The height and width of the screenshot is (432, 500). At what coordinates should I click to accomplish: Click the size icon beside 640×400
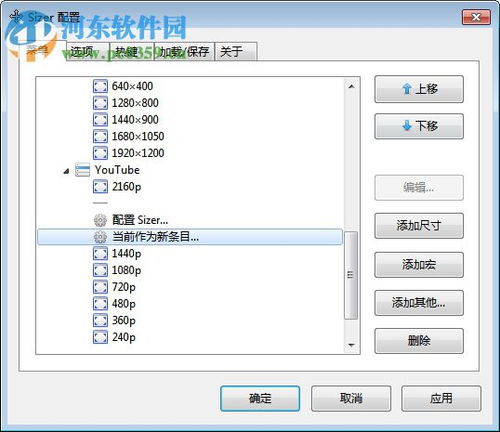[x=100, y=86]
